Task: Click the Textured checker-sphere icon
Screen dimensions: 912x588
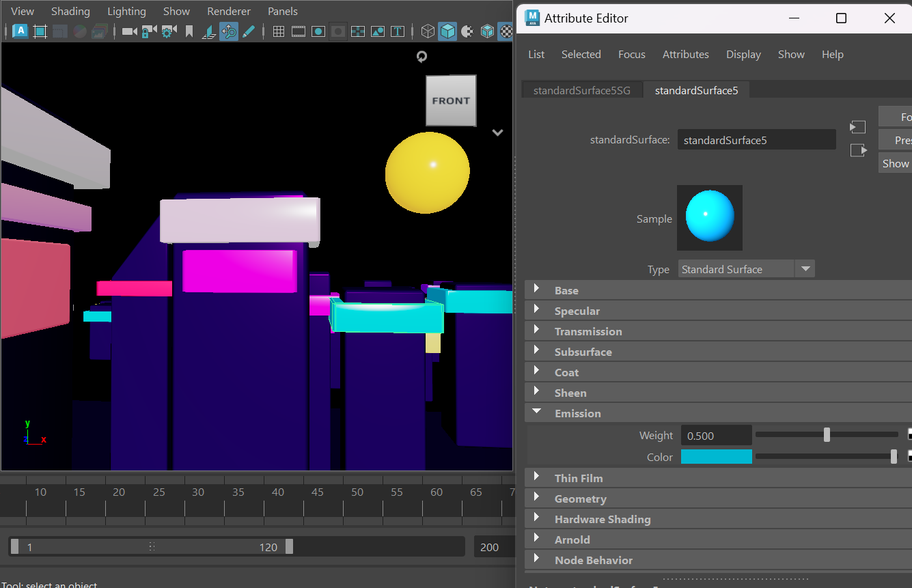Action: pos(506,31)
